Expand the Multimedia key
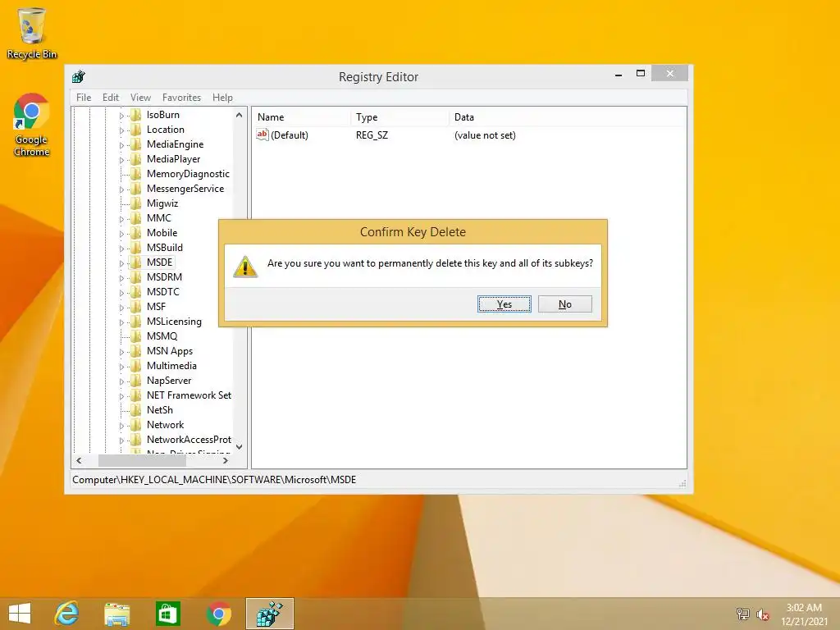The height and width of the screenshot is (630, 840). click(121, 367)
